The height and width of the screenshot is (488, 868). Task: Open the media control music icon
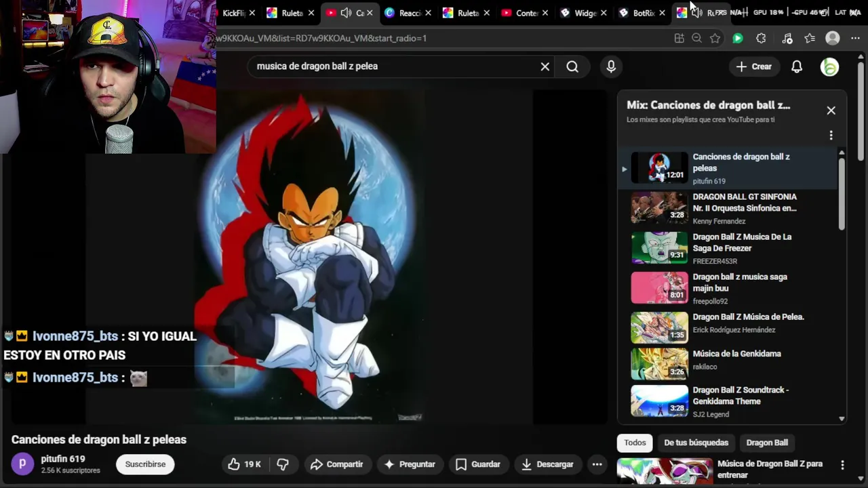pos(787,39)
